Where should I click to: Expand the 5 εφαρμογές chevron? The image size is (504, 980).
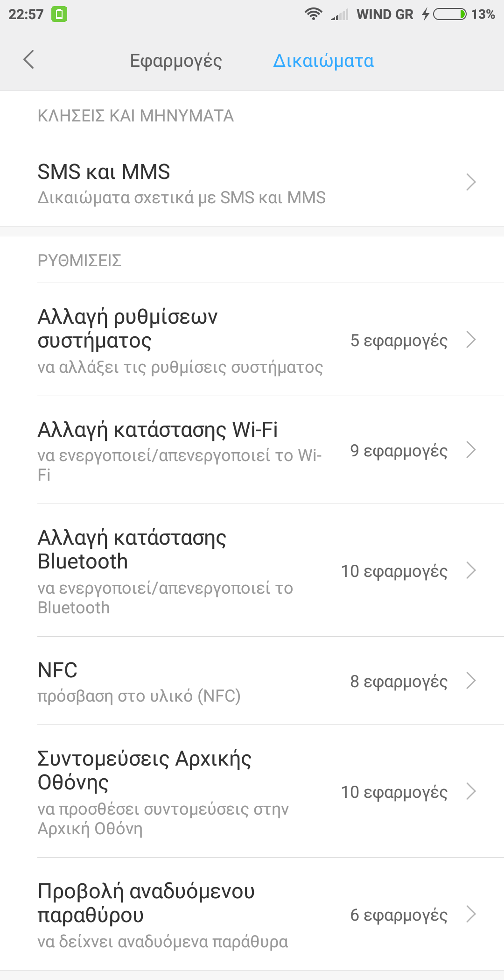471,340
